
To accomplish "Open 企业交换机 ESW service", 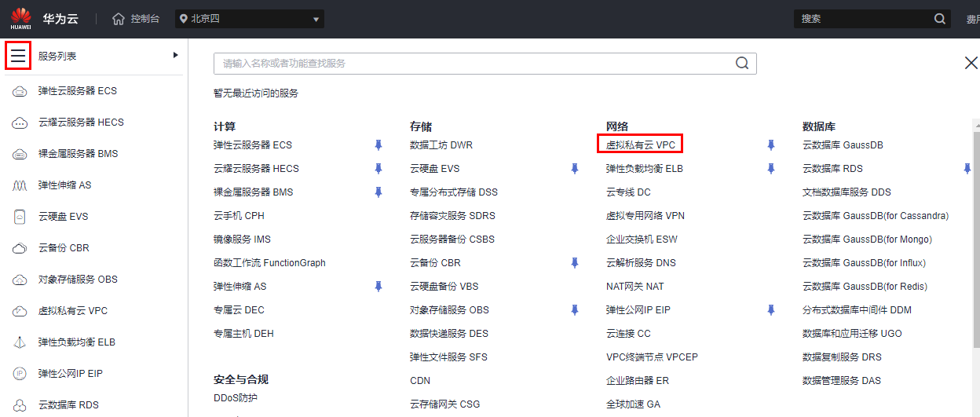I will pyautogui.click(x=642, y=240).
